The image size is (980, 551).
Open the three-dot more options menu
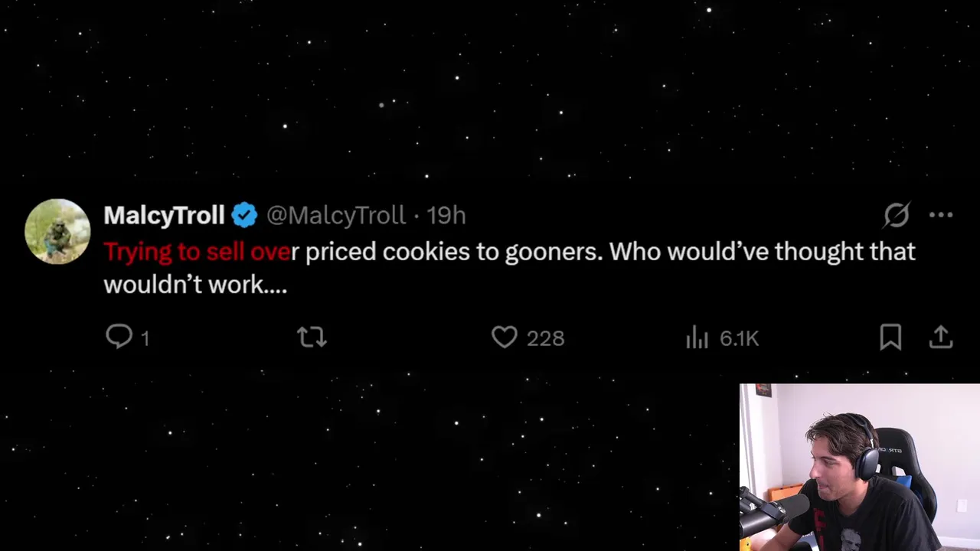click(x=941, y=215)
